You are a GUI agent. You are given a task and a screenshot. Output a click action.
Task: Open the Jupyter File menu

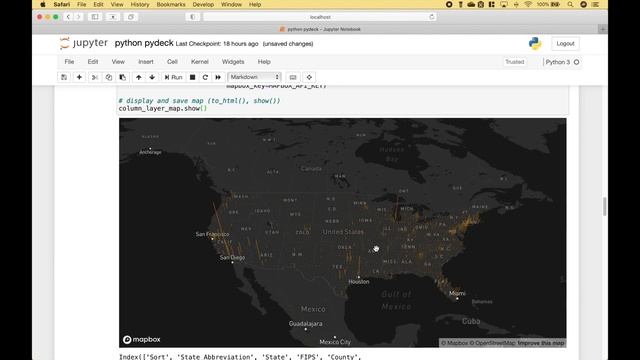pyautogui.click(x=69, y=62)
